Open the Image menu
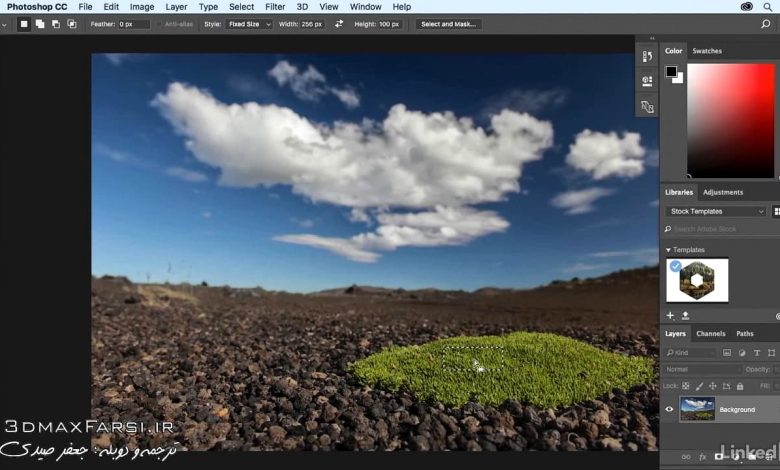The height and width of the screenshot is (470, 780). 142,7
